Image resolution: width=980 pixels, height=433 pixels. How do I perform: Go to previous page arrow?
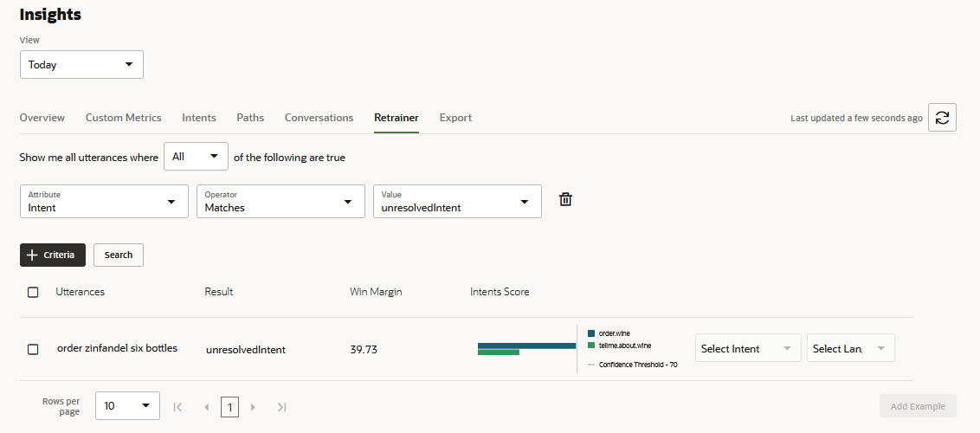[x=206, y=407]
